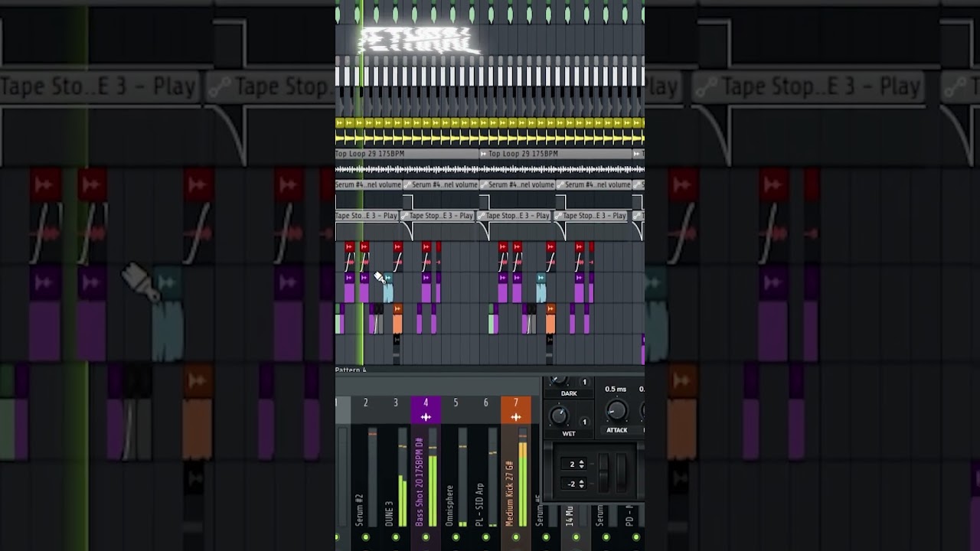Click the pitch range stepper showing 2

point(573,464)
